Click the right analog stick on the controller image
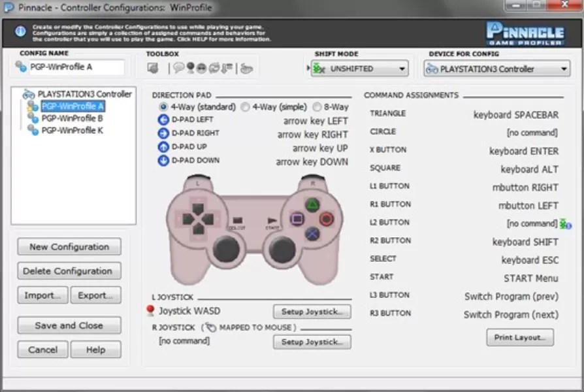 [x=282, y=250]
